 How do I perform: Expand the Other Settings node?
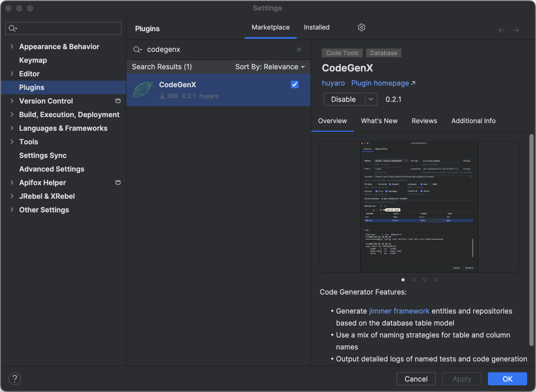pyautogui.click(x=12, y=210)
